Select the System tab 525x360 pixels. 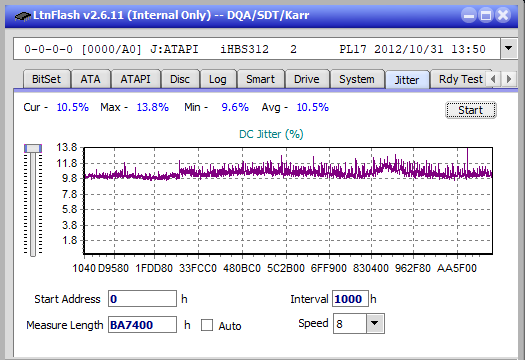click(x=357, y=79)
